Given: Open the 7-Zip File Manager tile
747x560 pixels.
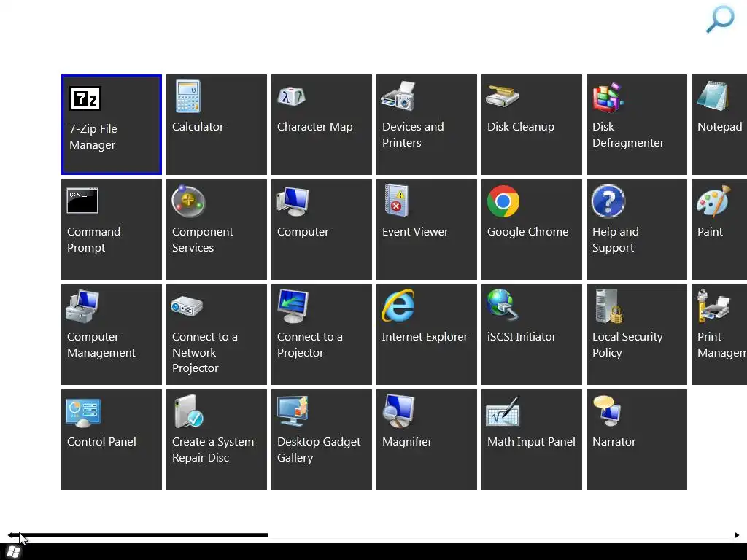Looking at the screenshot, I should (x=112, y=125).
